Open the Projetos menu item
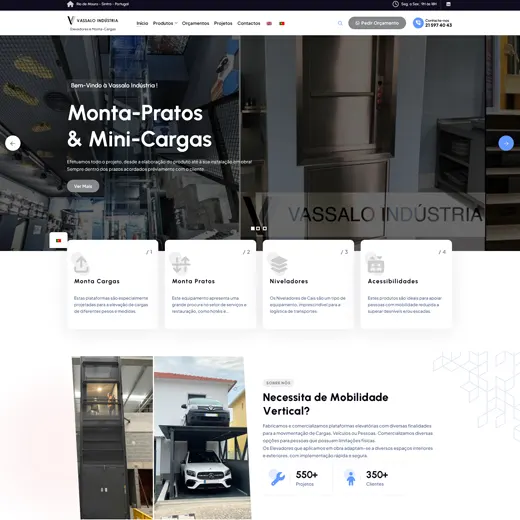This screenshot has width=520, height=520. (223, 23)
